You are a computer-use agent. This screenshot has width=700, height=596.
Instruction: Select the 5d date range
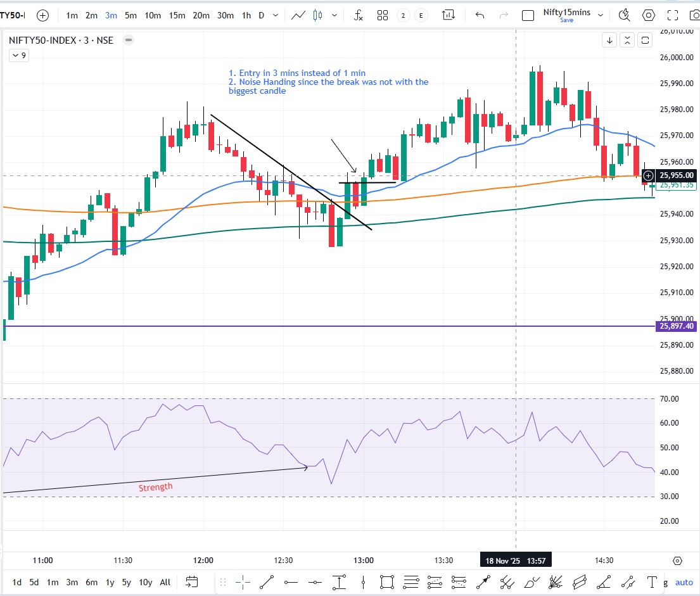(34, 582)
